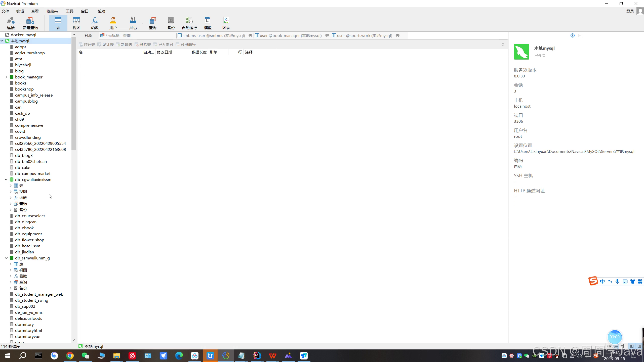Expand the book_manager database node

pyautogui.click(x=6, y=77)
